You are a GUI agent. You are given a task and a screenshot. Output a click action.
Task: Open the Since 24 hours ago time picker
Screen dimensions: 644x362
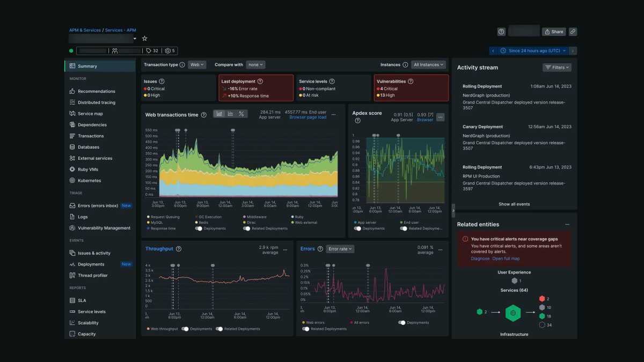pyautogui.click(x=532, y=51)
